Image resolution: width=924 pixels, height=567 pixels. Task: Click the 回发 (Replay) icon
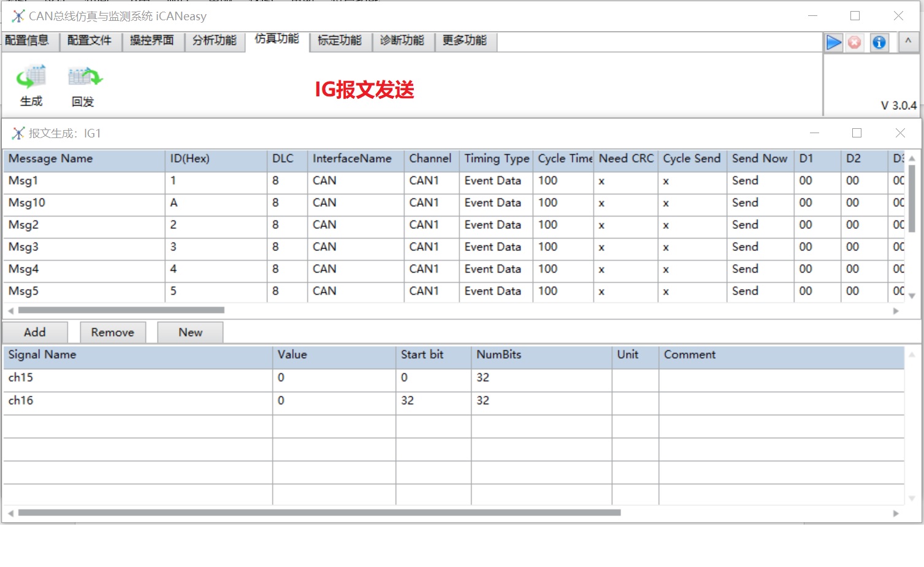pyautogui.click(x=84, y=78)
